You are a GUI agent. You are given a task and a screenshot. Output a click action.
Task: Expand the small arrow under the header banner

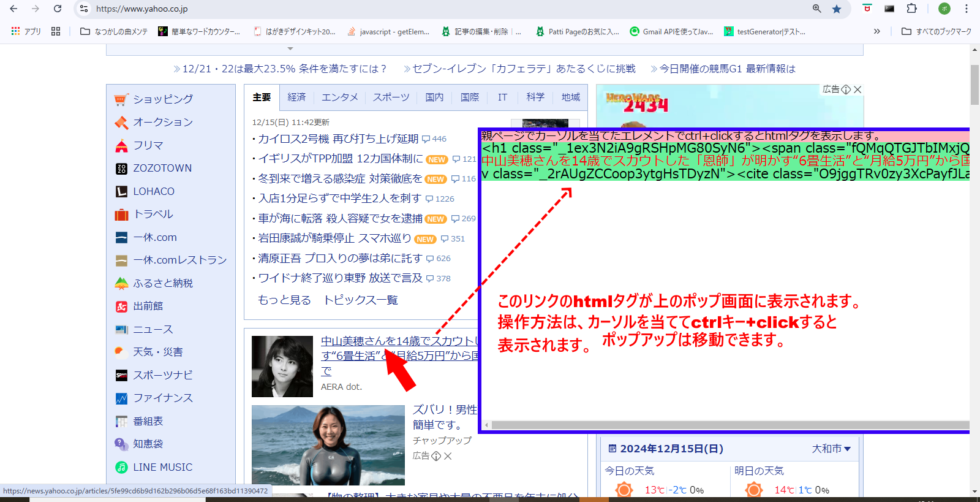tap(290, 48)
